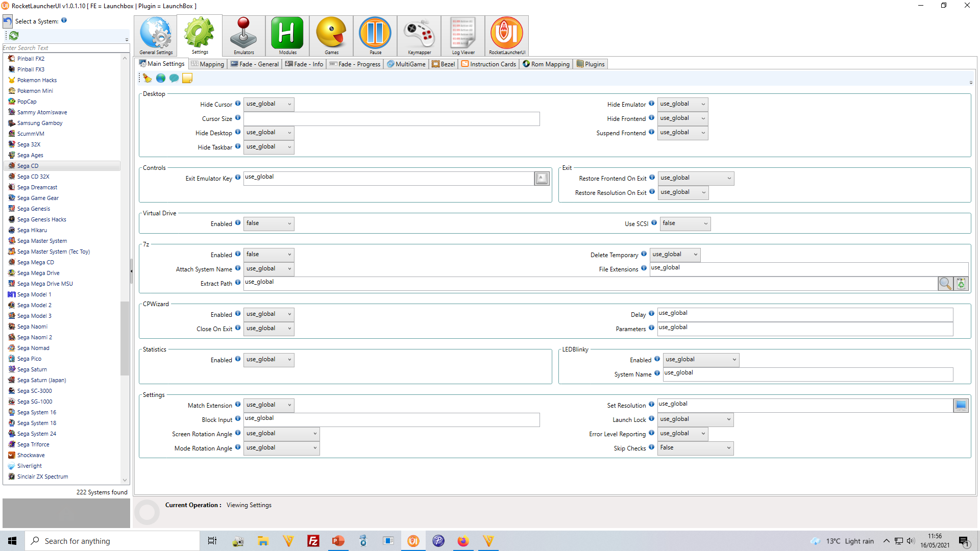
Task: Open the Pause settings icon
Action: tap(375, 35)
